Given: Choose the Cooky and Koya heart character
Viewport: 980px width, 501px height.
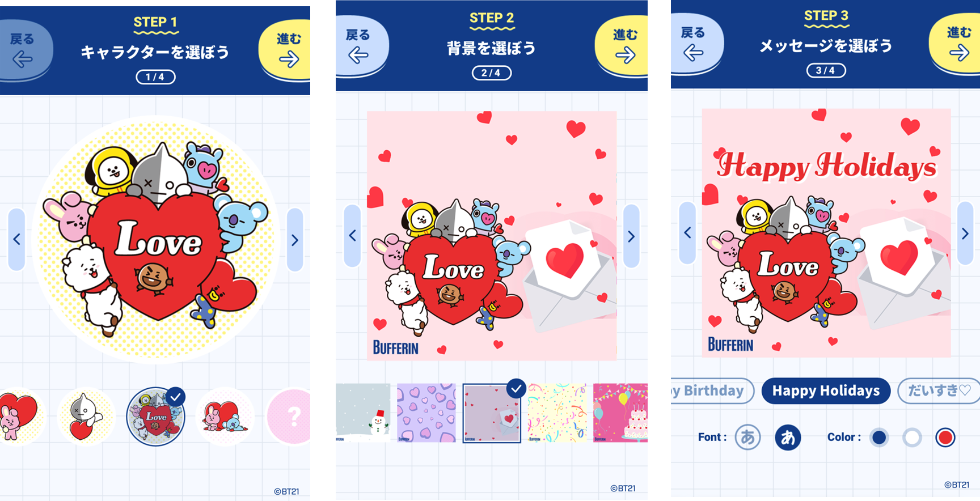Looking at the screenshot, I should [x=225, y=417].
